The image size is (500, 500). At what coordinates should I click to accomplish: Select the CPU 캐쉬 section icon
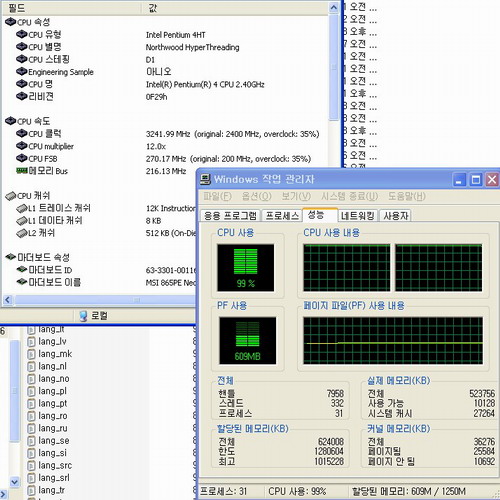10,196
